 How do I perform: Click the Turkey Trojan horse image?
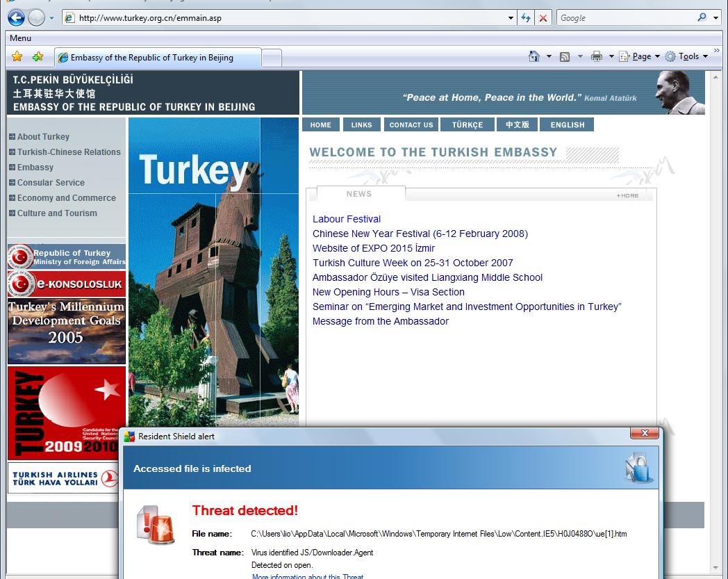click(x=213, y=272)
